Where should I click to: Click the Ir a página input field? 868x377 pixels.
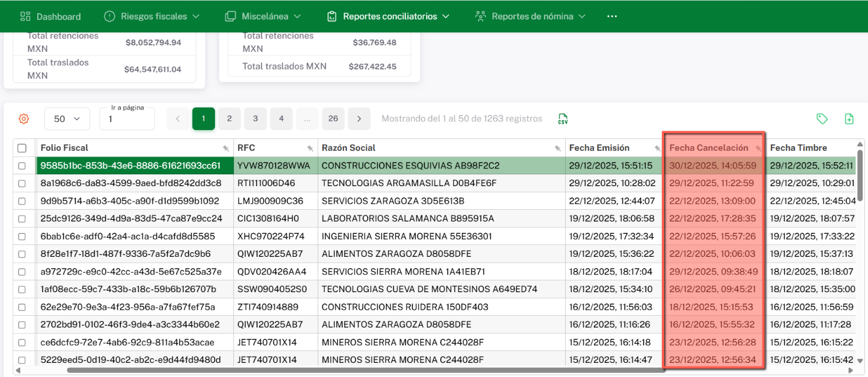(x=127, y=120)
